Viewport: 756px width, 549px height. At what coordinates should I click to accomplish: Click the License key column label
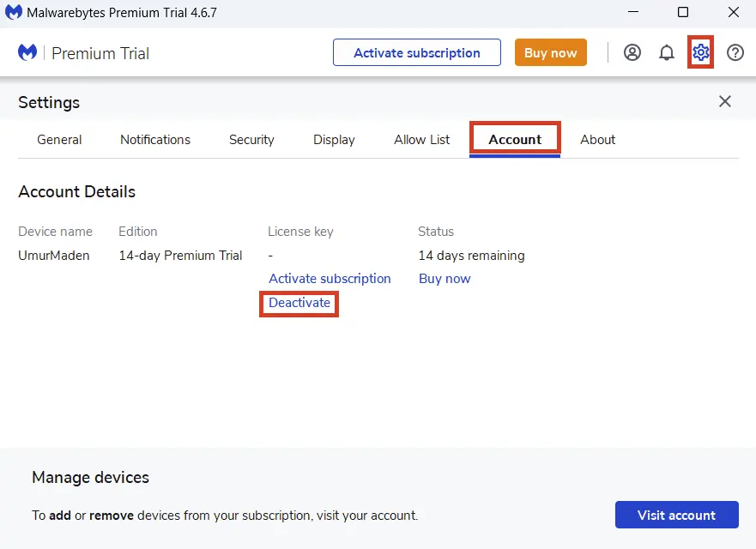300,232
